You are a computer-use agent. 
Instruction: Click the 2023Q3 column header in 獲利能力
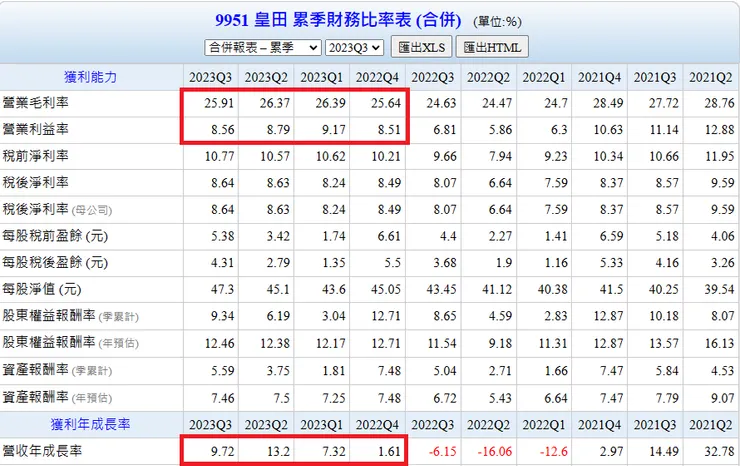tap(210, 77)
